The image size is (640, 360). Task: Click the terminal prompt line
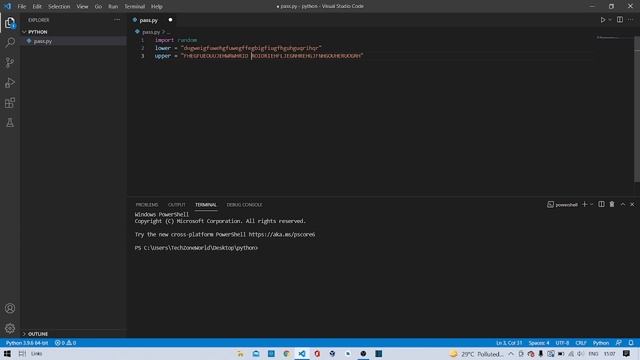(196, 248)
